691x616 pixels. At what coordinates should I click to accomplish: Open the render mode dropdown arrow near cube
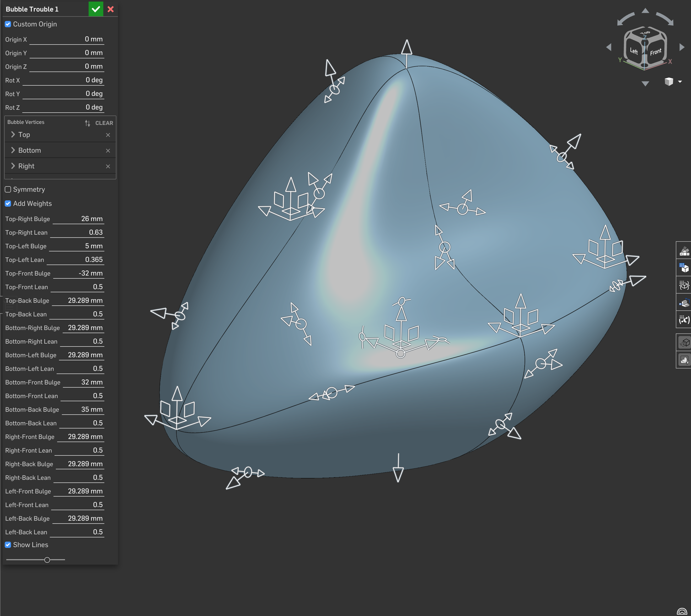tap(680, 81)
